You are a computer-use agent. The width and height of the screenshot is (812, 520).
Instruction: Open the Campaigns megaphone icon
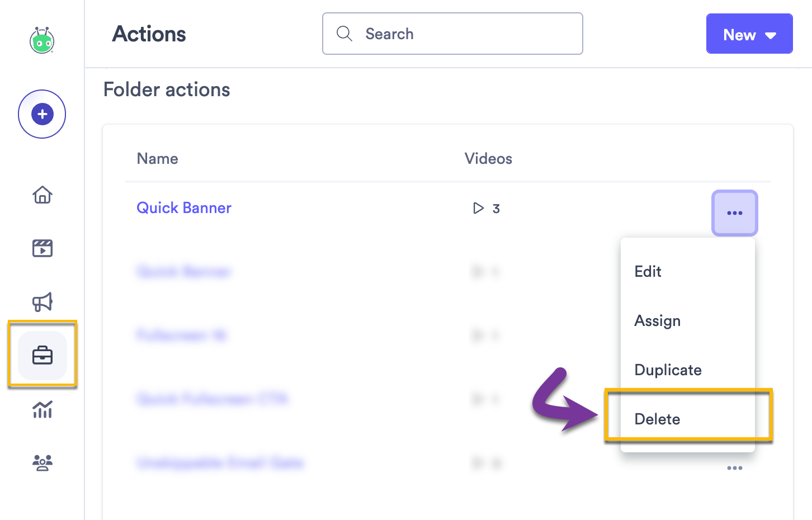[x=42, y=302]
